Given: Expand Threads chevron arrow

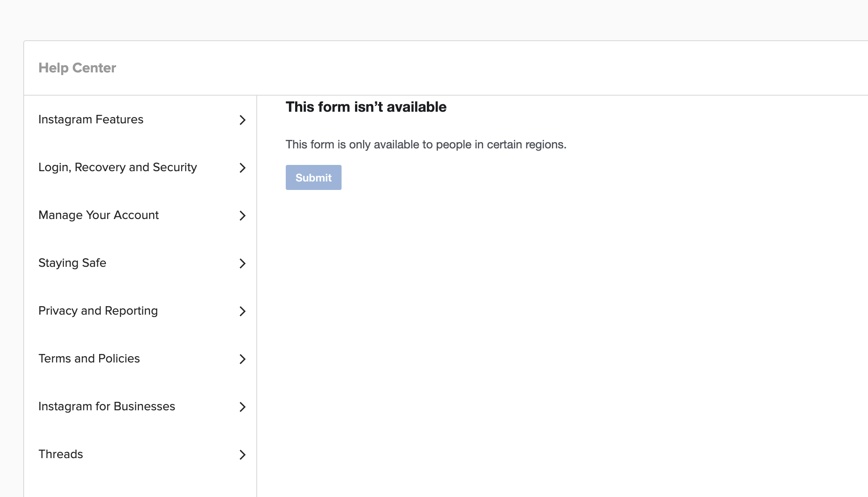Looking at the screenshot, I should click(242, 455).
